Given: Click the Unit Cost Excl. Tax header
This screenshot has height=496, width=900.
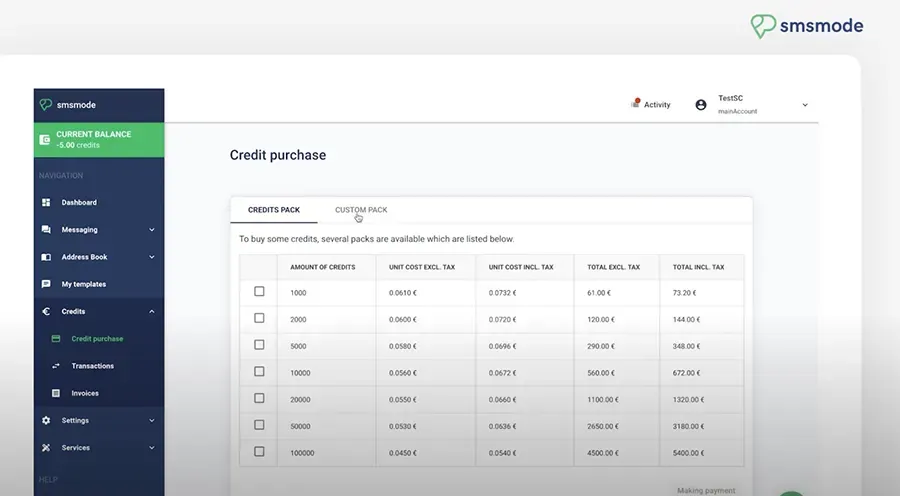Looking at the screenshot, I should coord(422,267).
